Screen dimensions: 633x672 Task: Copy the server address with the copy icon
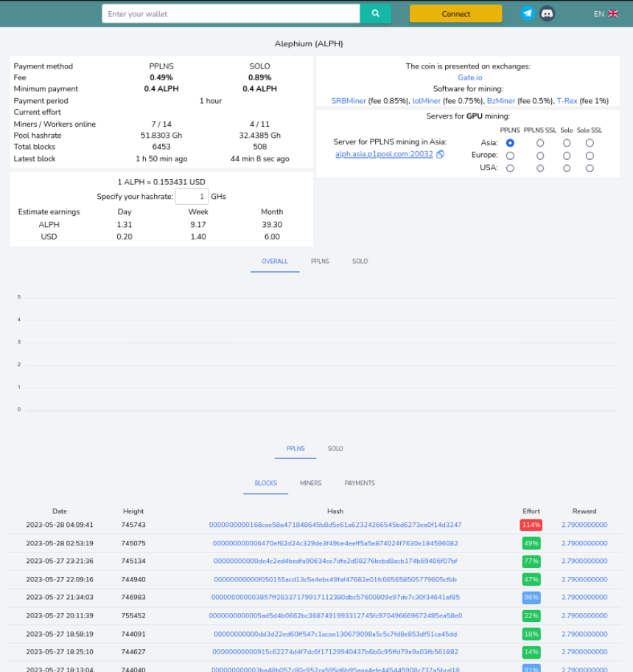pyautogui.click(x=440, y=154)
